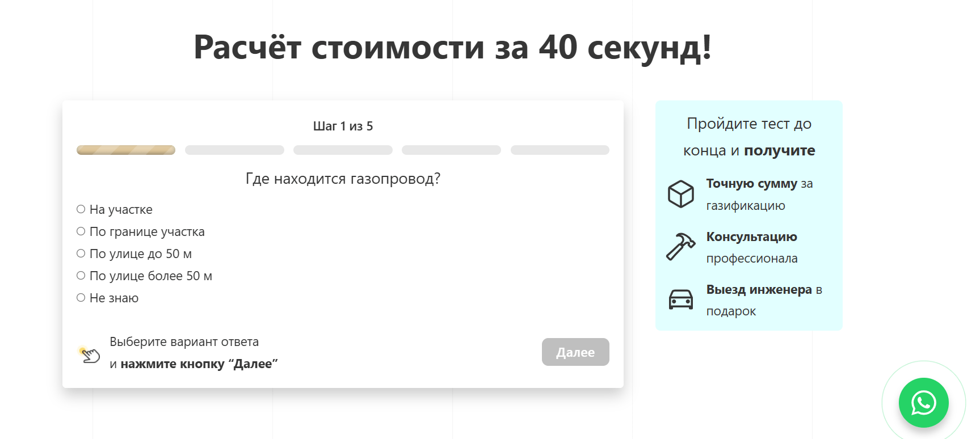Click the cube icon beside Точную сумму
This screenshot has height=439, width=980.
(680, 194)
